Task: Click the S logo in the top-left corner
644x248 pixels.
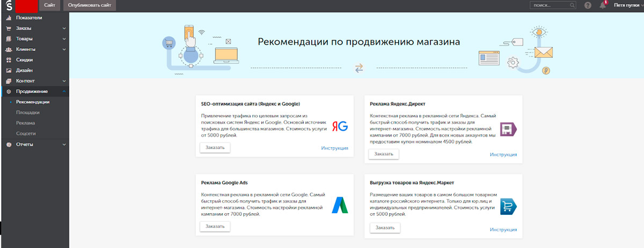Action: point(8,6)
